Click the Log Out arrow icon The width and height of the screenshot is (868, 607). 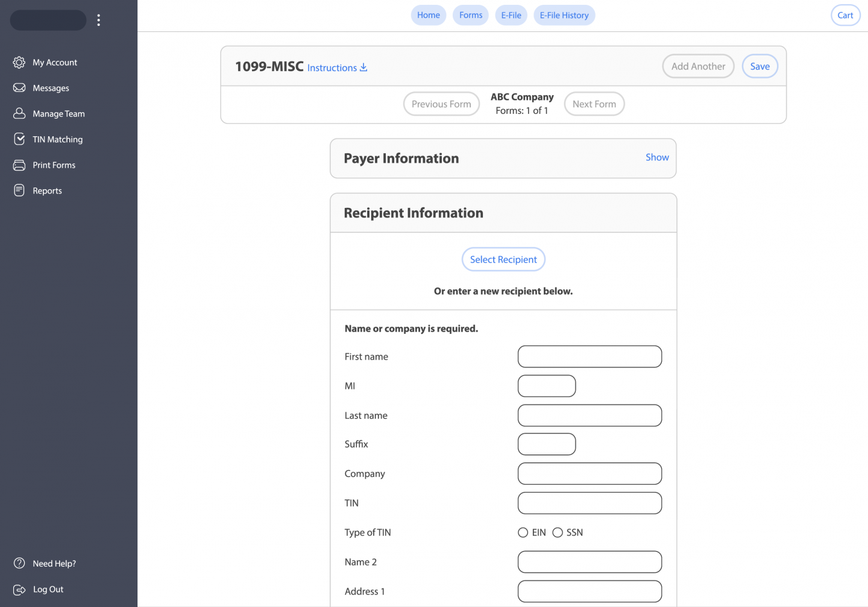tap(19, 590)
